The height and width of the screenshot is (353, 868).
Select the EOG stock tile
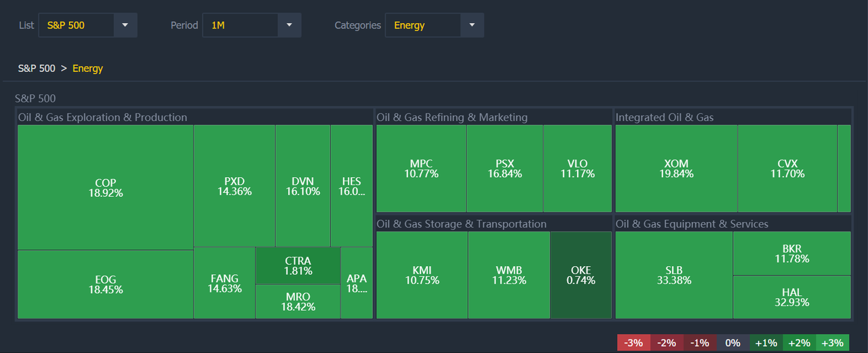point(105,284)
